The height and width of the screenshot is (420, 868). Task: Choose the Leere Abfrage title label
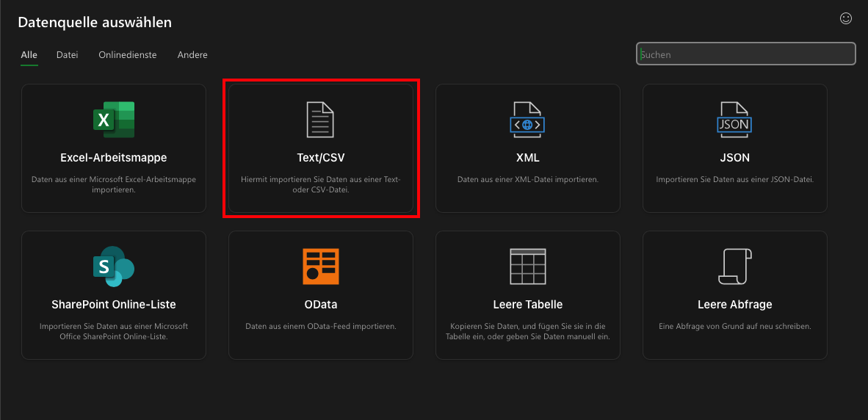734,305
